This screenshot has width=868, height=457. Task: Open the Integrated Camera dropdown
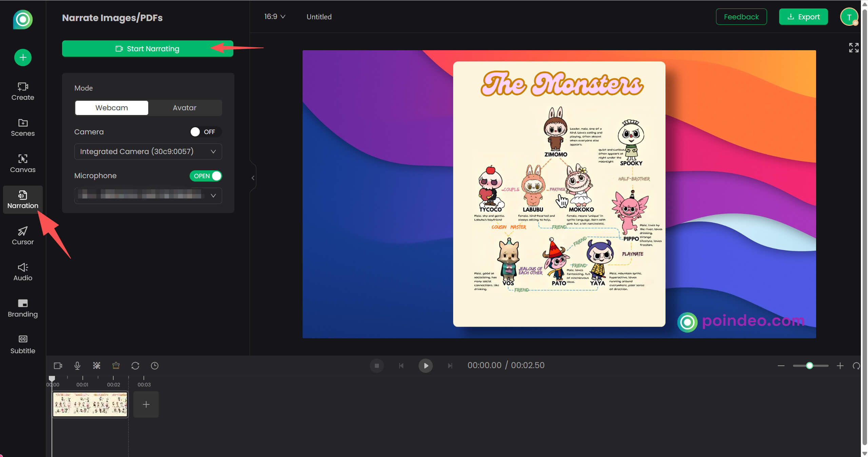148,151
